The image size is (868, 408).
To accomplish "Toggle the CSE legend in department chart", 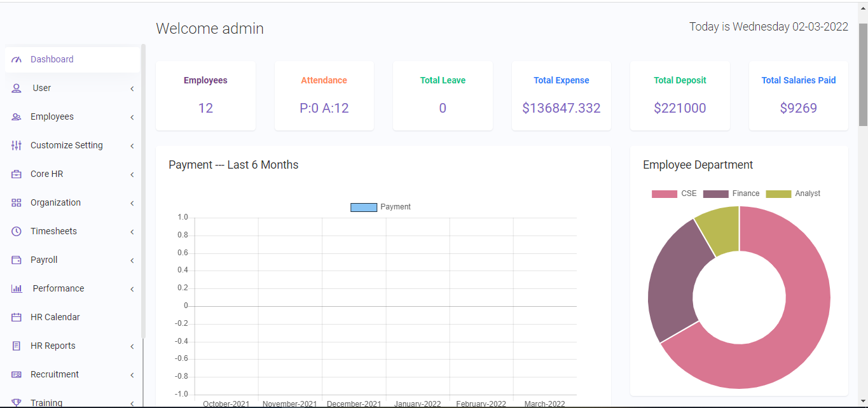I will point(664,194).
